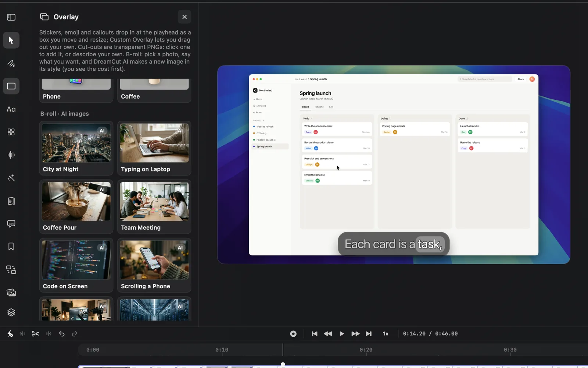Open the magic wand effects tool
The height and width of the screenshot is (368, 588).
pos(11,178)
